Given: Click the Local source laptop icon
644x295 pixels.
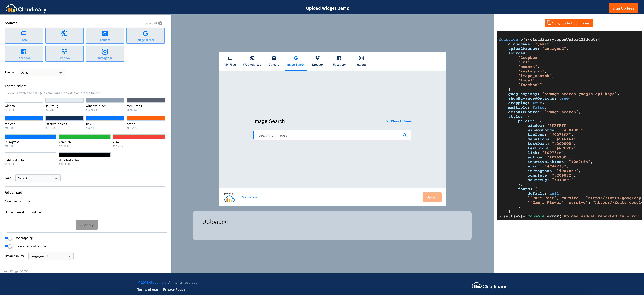Looking at the screenshot, I should click(x=24, y=33).
